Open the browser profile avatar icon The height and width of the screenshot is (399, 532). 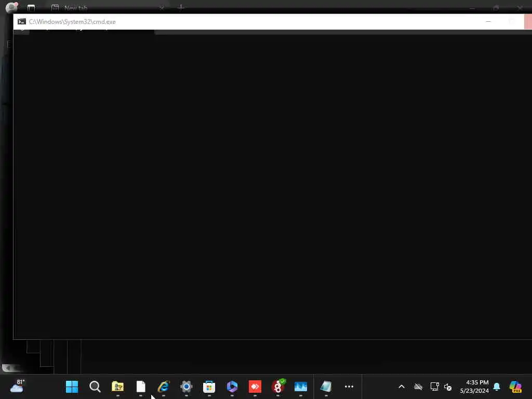click(x=12, y=7)
